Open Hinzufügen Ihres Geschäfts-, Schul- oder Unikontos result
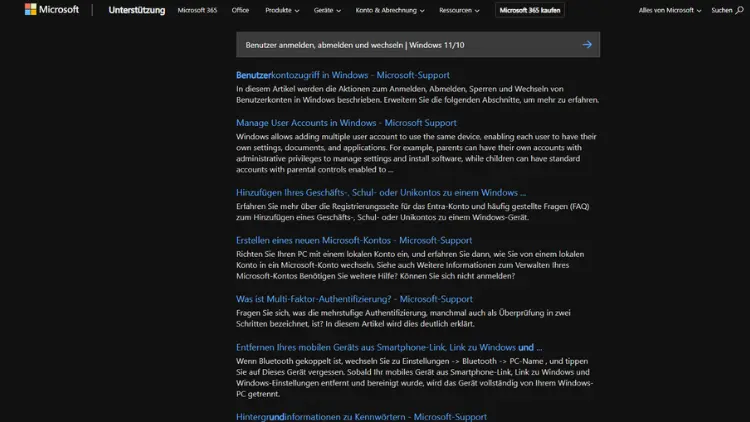This screenshot has height=422, width=750. click(x=381, y=192)
